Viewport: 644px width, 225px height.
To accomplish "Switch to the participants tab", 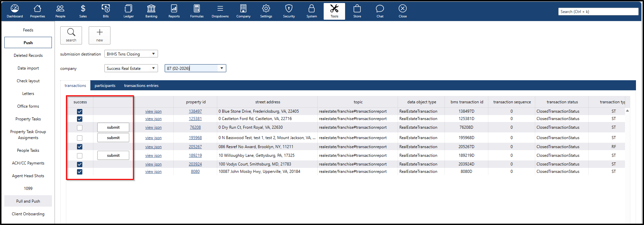I will (105, 86).
